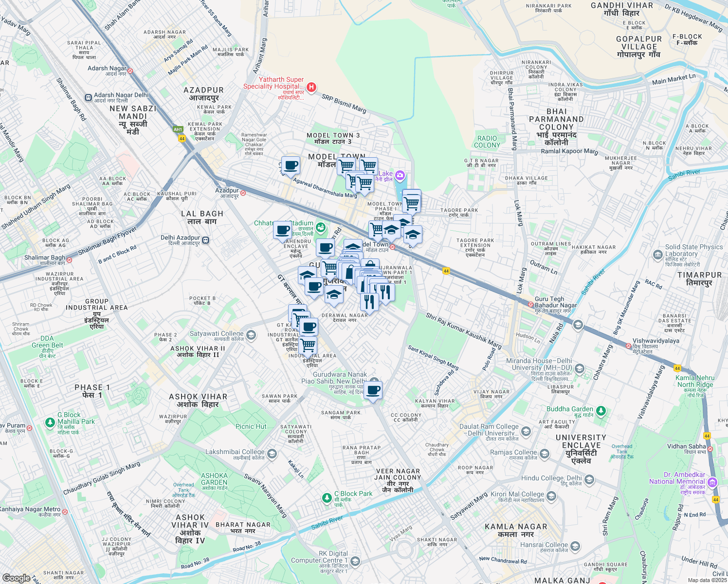Click the 'LAL BAGH' area label

(202, 214)
